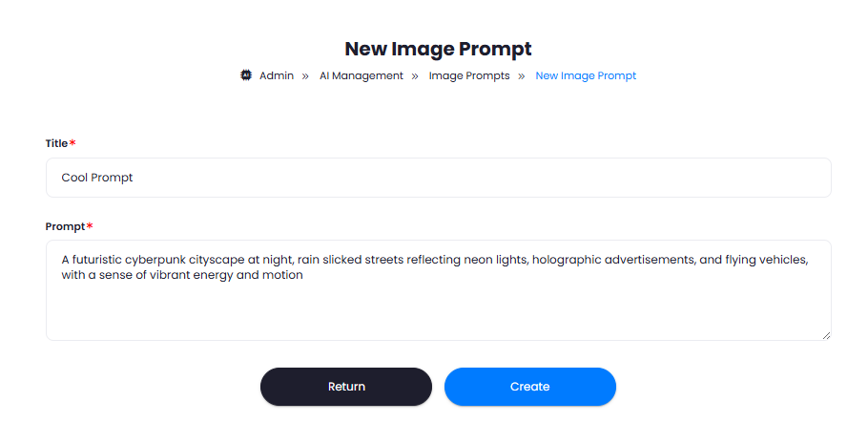The width and height of the screenshot is (868, 423).
Task: Select the blue New Image Prompt breadcrumb
Action: pos(586,76)
